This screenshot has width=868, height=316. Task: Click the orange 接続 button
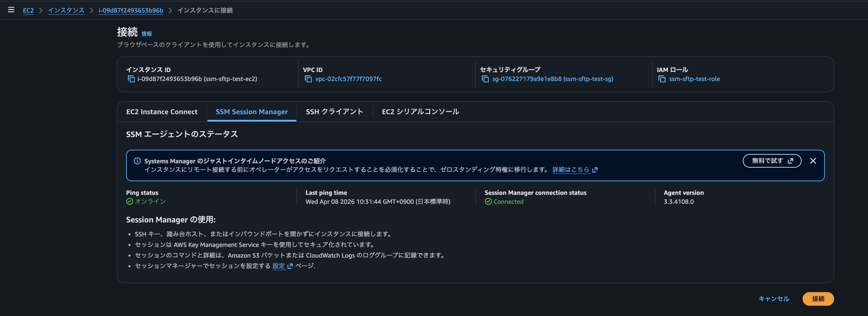tap(818, 298)
